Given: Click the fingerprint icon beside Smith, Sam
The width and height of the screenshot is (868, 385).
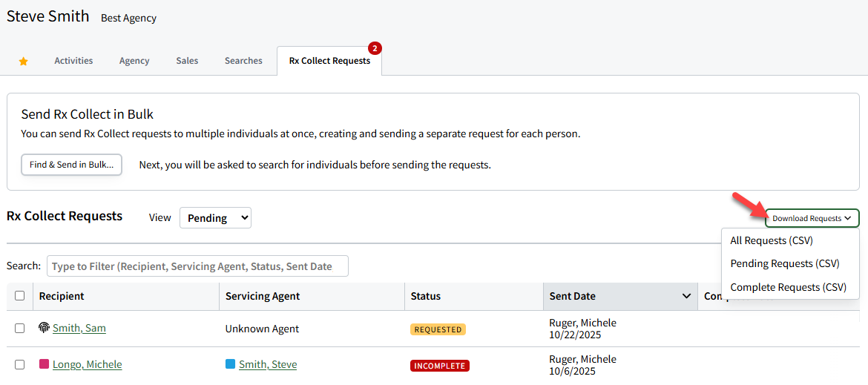Looking at the screenshot, I should pos(44,328).
